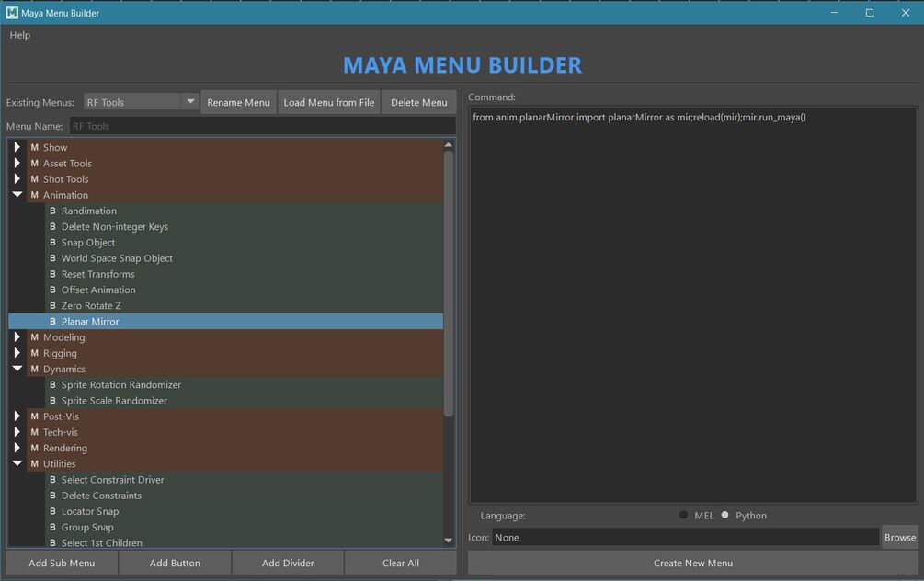Choose the MEL language radio button
The width and height of the screenshot is (924, 581).
click(683, 515)
